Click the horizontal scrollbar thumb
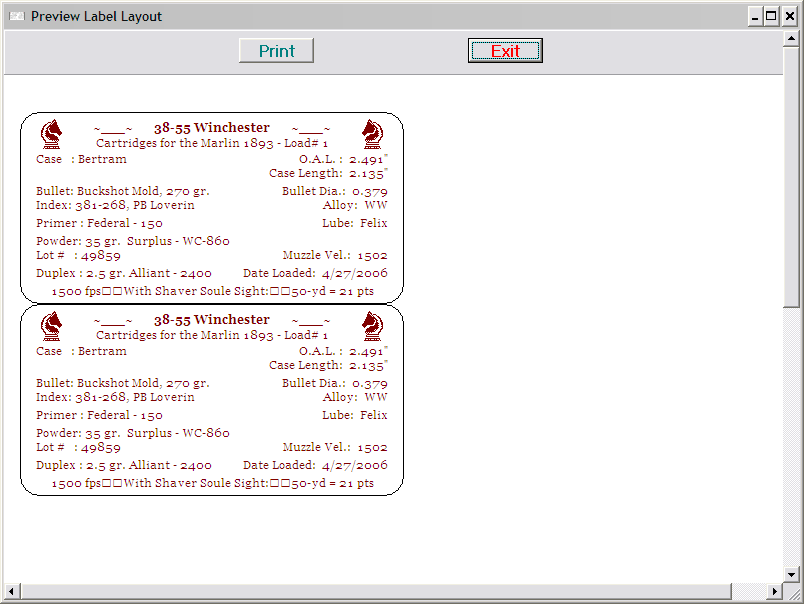 (x=375, y=591)
